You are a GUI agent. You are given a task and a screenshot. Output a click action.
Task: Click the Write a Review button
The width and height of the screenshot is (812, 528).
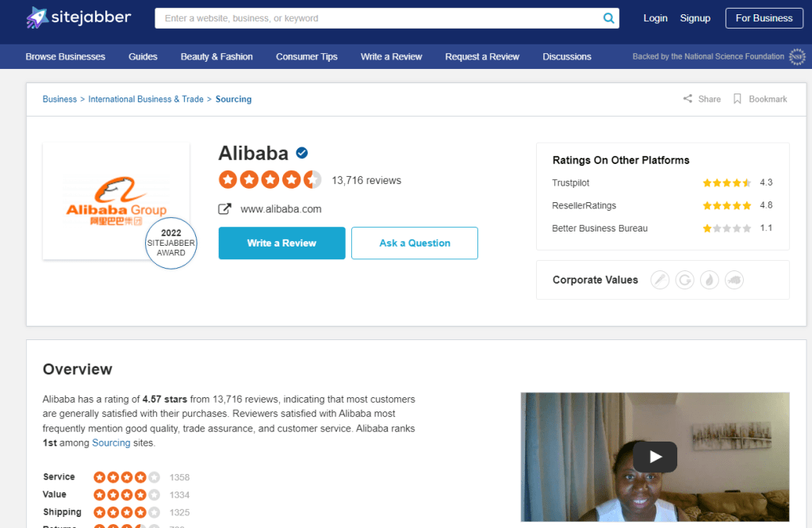pos(282,243)
